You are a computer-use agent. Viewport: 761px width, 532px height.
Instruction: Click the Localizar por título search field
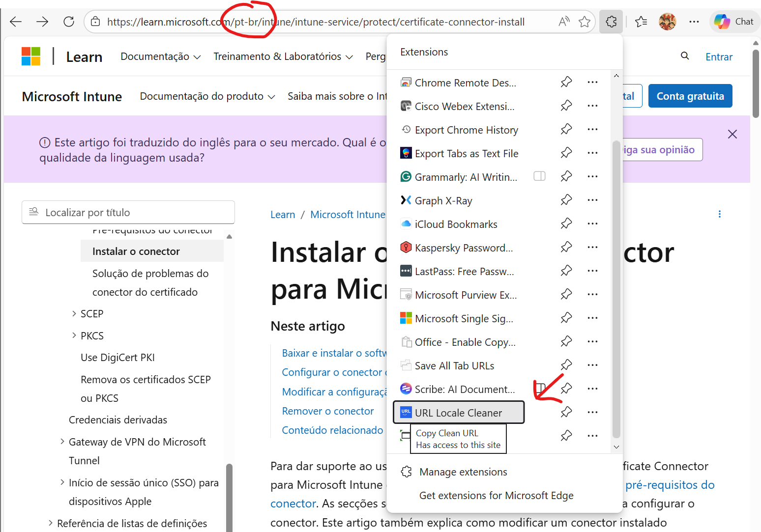[128, 212]
